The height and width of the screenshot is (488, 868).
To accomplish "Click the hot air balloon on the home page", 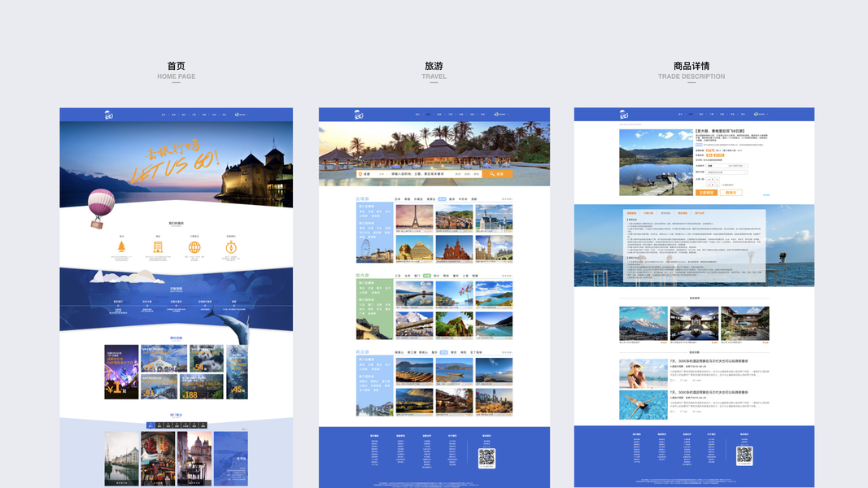I will [x=100, y=208].
